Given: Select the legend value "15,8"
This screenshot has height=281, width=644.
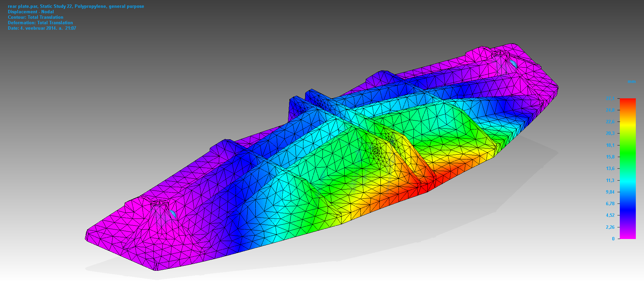Looking at the screenshot, I should point(610,157).
